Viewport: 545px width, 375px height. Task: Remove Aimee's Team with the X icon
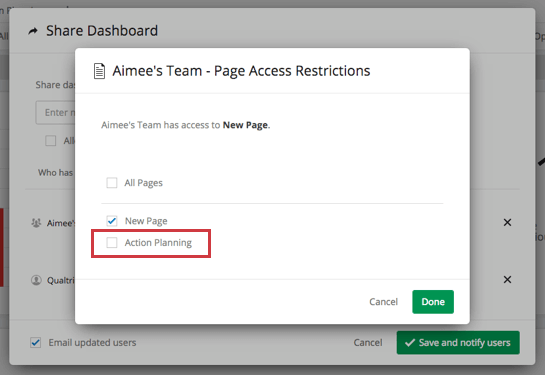click(x=507, y=222)
